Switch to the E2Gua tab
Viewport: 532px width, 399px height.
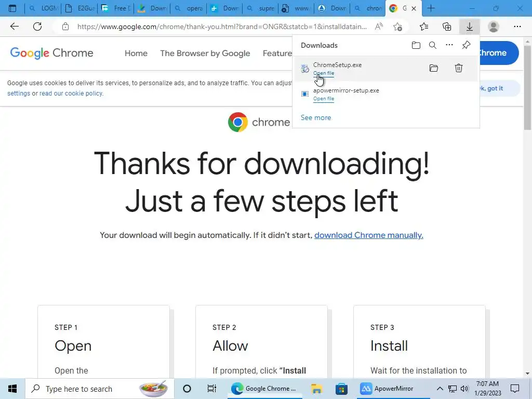tap(79, 8)
